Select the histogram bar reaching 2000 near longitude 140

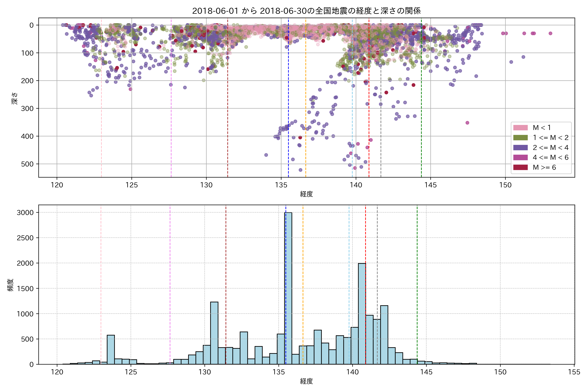click(x=362, y=314)
